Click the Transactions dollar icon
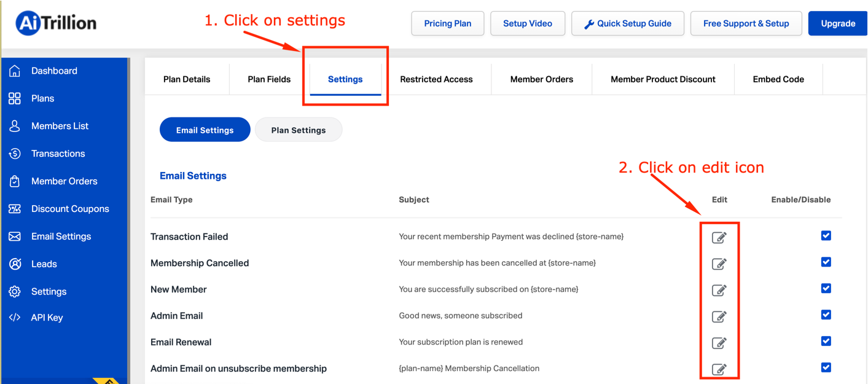Viewport: 868px width, 384px height. (x=15, y=154)
